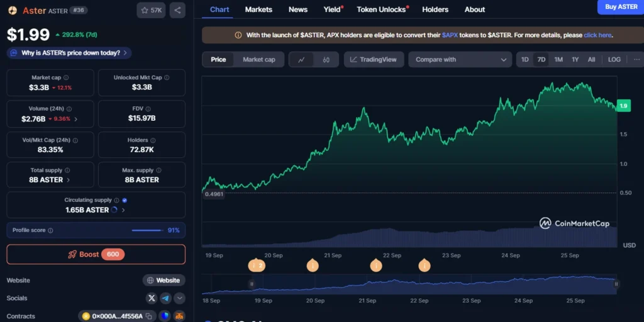This screenshot has height=322, width=644.
Task: Open the Telegram social icon
Action: (x=165, y=298)
